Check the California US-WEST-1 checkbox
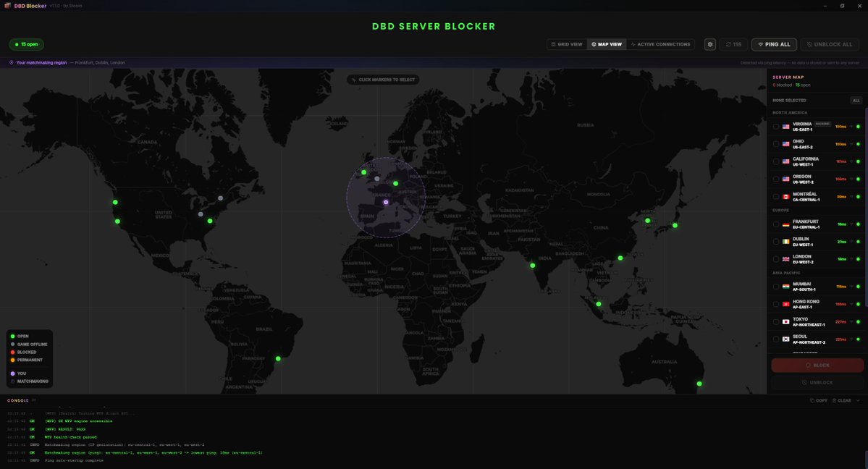The image size is (868, 469). point(775,161)
